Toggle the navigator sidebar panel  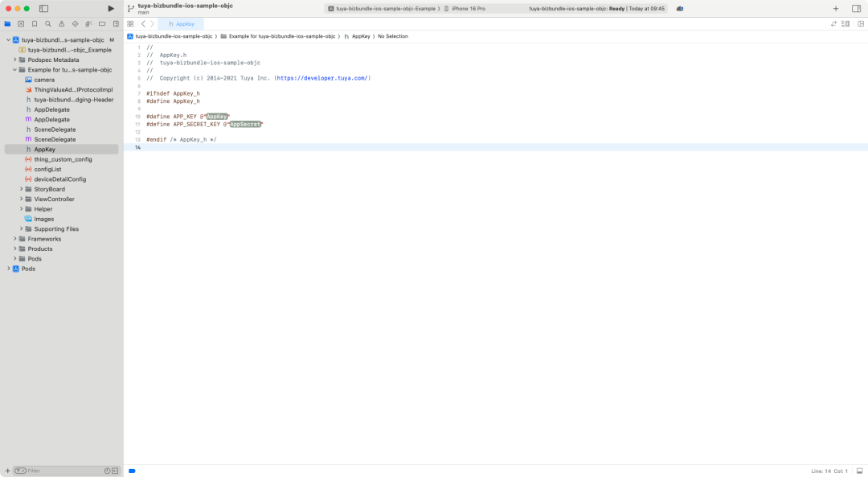tap(43, 8)
